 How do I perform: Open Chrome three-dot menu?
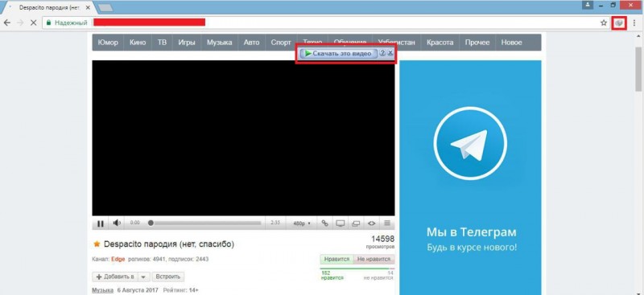(x=634, y=23)
